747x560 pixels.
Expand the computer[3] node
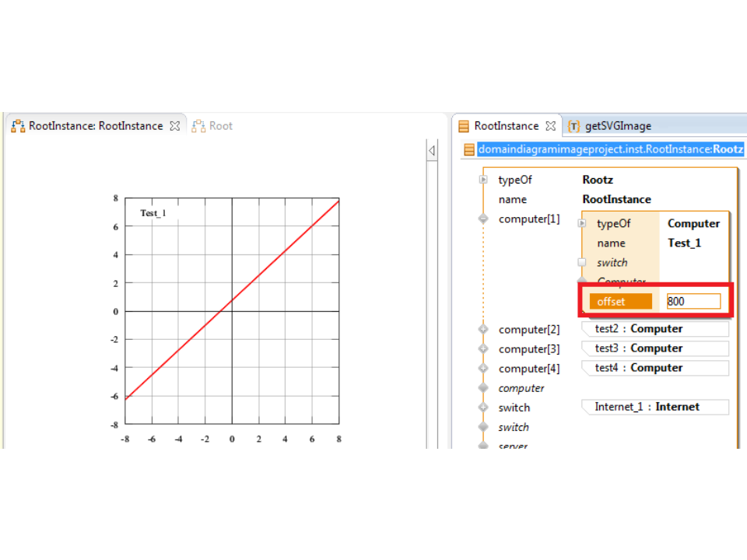[x=483, y=349]
